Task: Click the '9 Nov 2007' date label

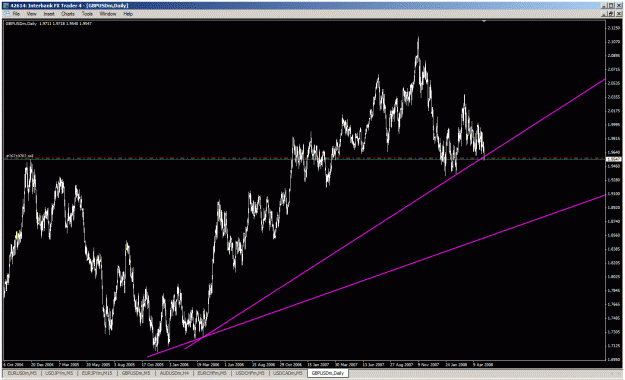Action: [x=428, y=364]
